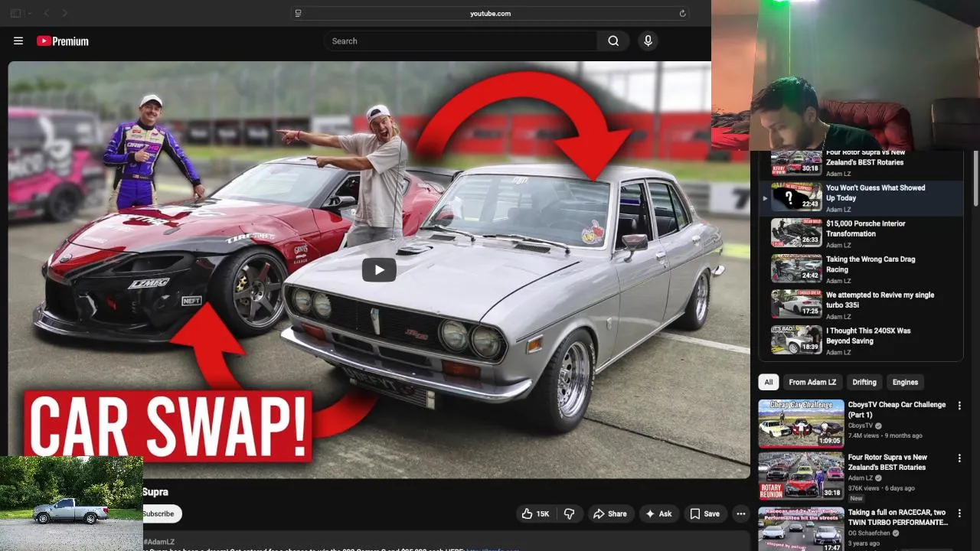
Task: Open playlist thumbnail with 24:42 duration
Action: point(796,269)
